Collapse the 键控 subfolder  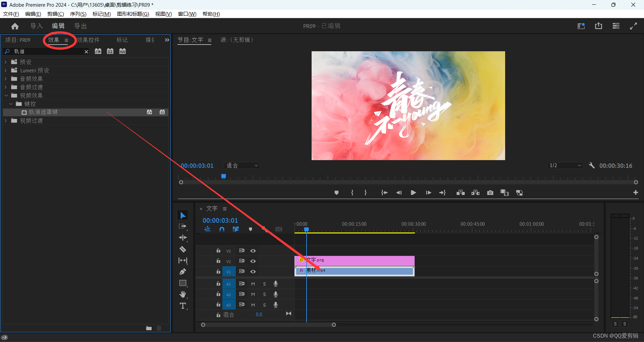(11, 104)
